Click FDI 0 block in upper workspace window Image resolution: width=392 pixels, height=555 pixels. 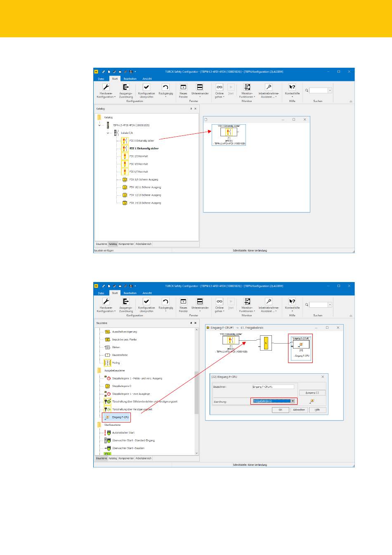[x=229, y=135]
